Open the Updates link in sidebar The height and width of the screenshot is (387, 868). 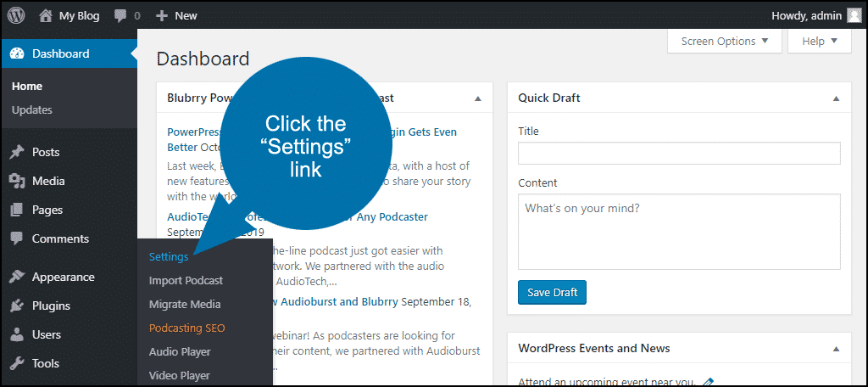click(x=32, y=109)
